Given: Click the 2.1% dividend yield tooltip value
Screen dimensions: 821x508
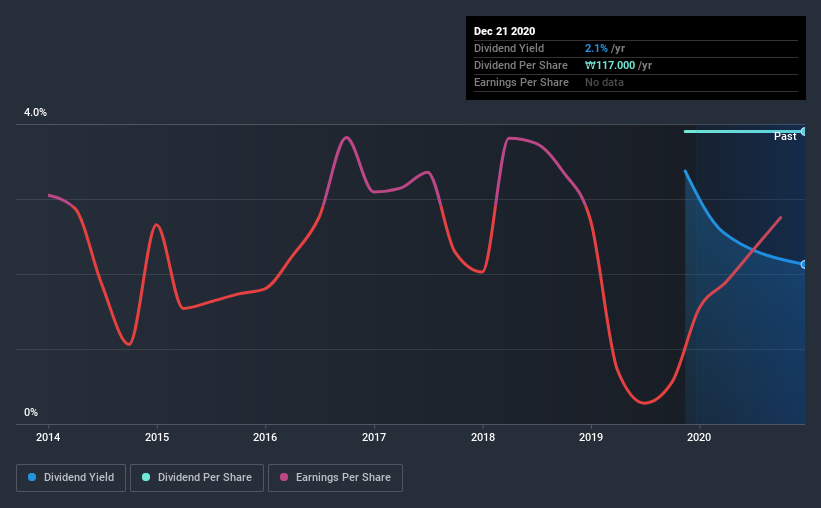Looking at the screenshot, I should (596, 48).
